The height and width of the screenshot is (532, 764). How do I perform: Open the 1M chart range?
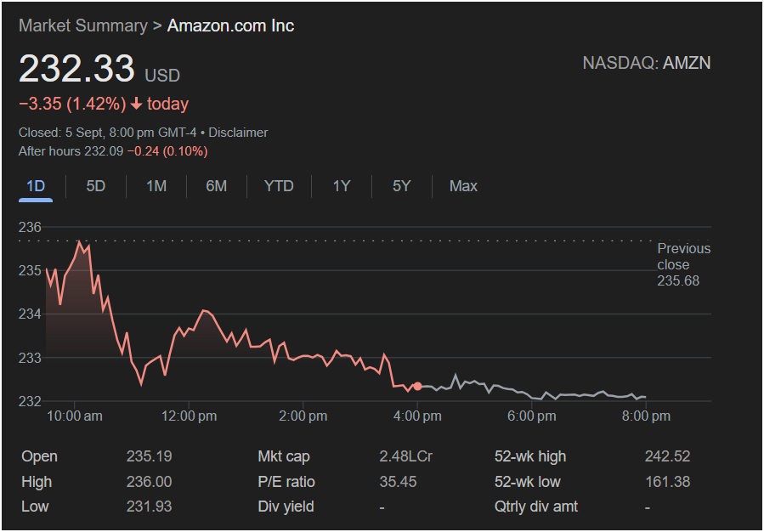tap(156, 186)
